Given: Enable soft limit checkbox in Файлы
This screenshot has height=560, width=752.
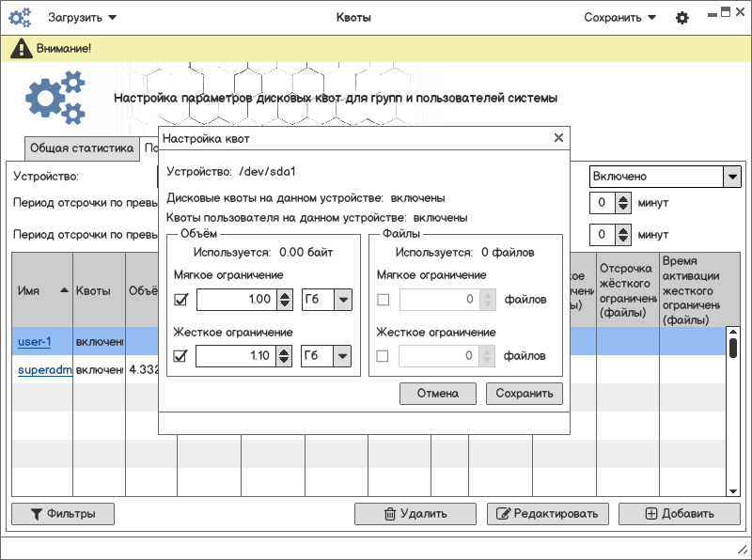Looking at the screenshot, I should [384, 300].
